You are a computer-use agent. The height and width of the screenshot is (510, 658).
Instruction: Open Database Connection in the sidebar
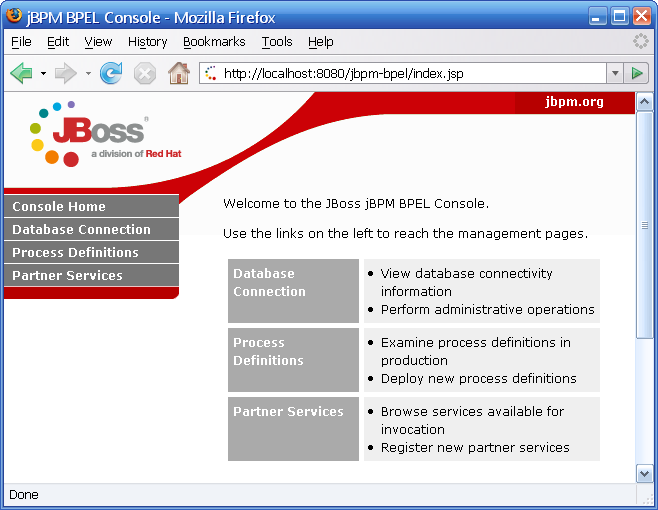tap(91, 229)
